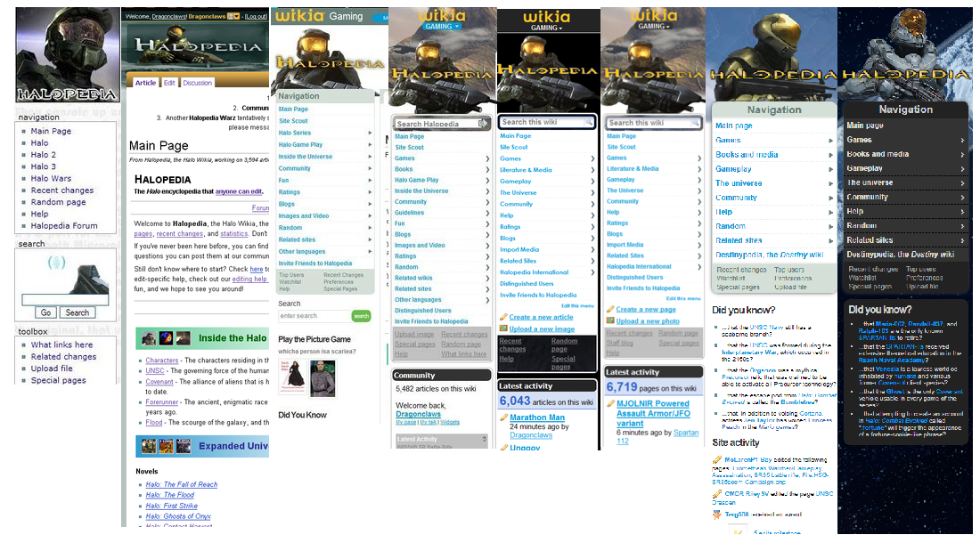This screenshot has height=543, width=980.
Task: Expand the Related wikis chevron
Action: [487, 278]
